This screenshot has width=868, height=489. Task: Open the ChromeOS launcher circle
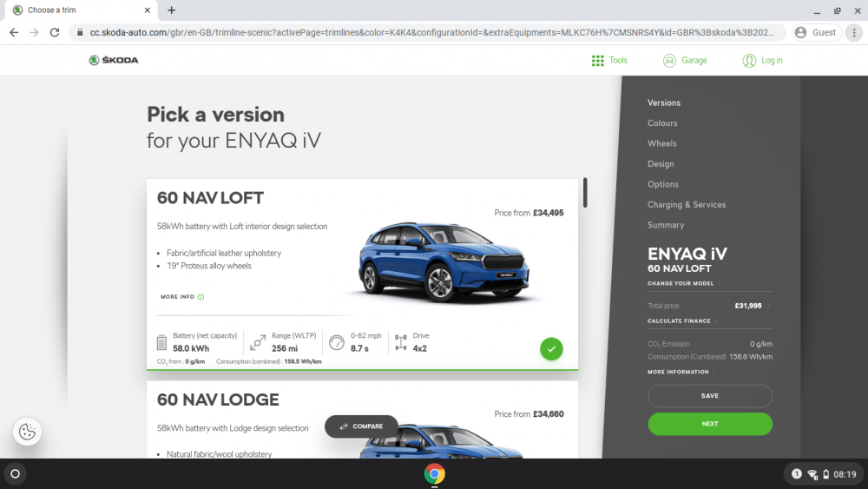point(16,474)
